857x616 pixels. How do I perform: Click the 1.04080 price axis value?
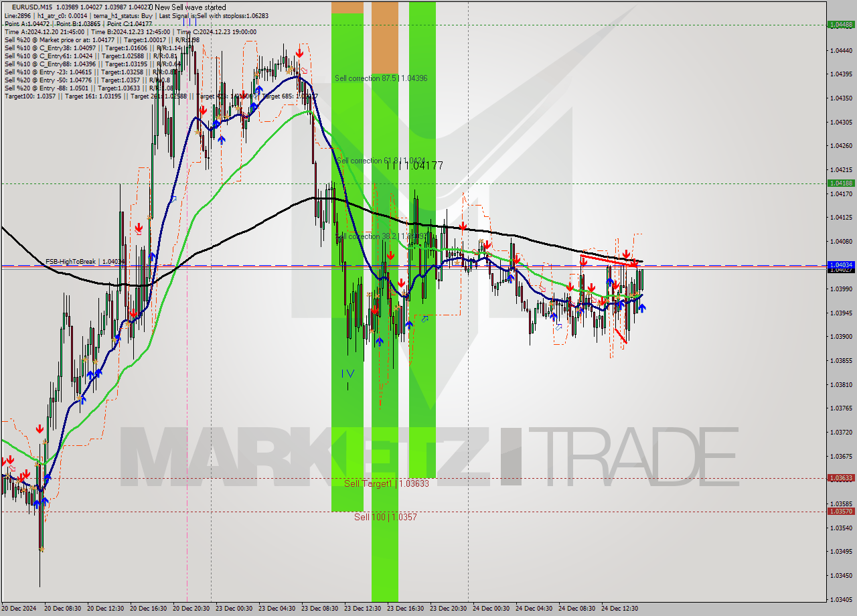(841, 241)
